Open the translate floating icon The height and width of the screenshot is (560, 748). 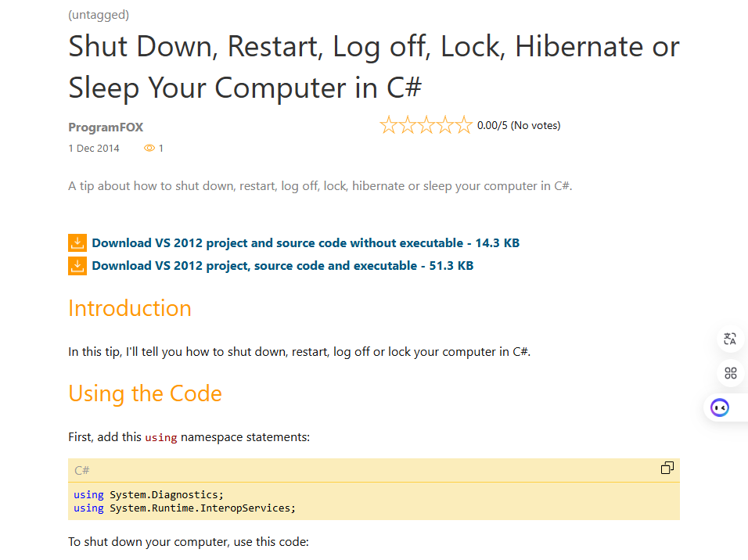(x=730, y=339)
